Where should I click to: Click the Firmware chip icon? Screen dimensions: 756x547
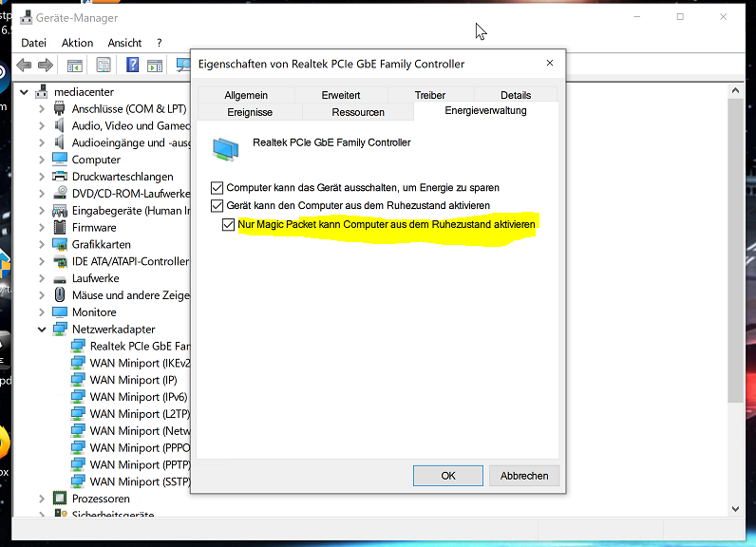click(x=60, y=227)
